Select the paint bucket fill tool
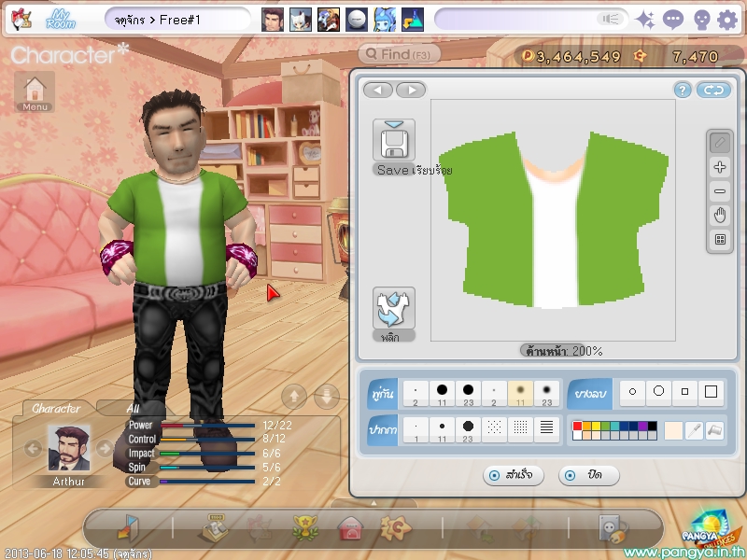This screenshot has width=747, height=560. (x=714, y=430)
